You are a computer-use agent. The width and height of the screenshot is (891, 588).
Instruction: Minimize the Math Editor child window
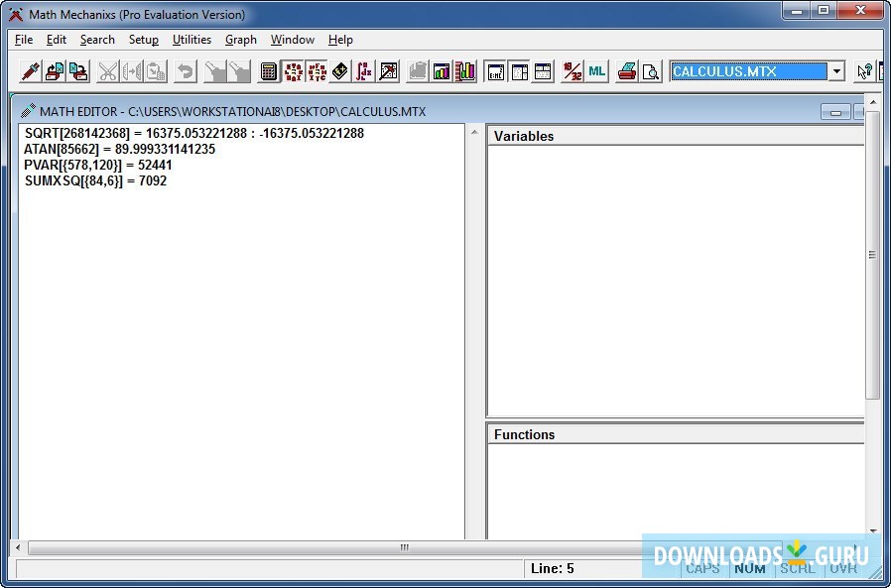(835, 112)
